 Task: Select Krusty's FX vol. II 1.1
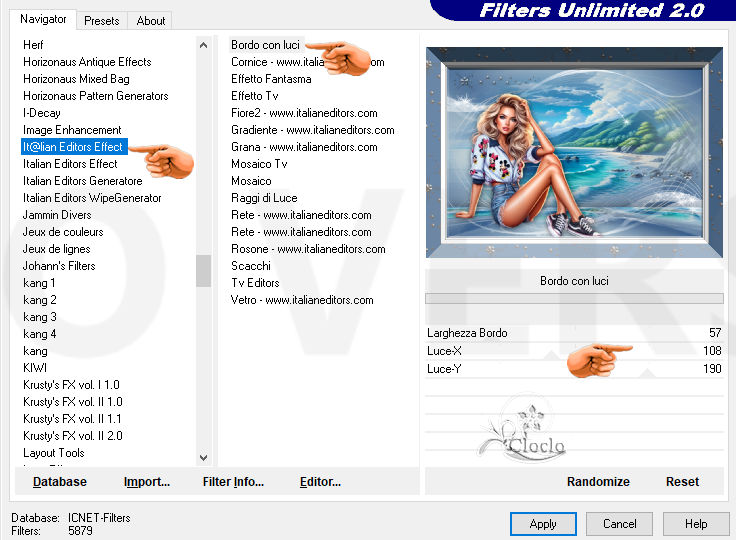72,419
